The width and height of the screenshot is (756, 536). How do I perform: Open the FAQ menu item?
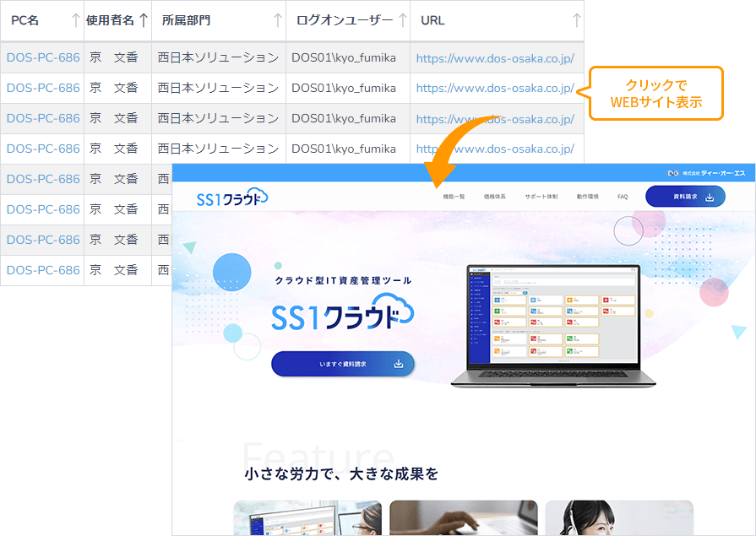click(623, 197)
